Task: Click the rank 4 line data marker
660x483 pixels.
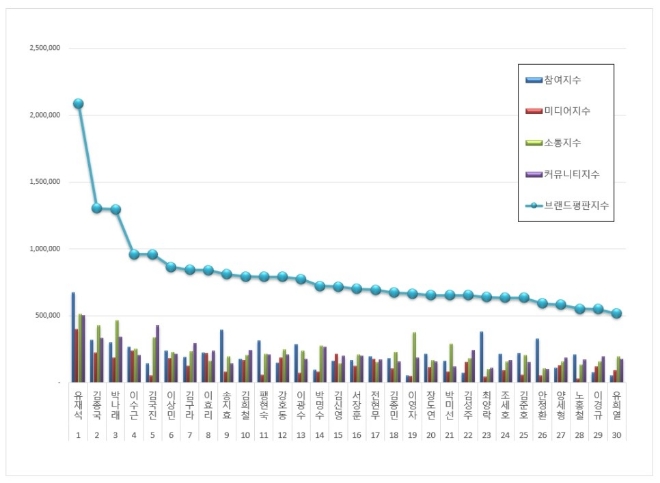Action: pos(134,254)
